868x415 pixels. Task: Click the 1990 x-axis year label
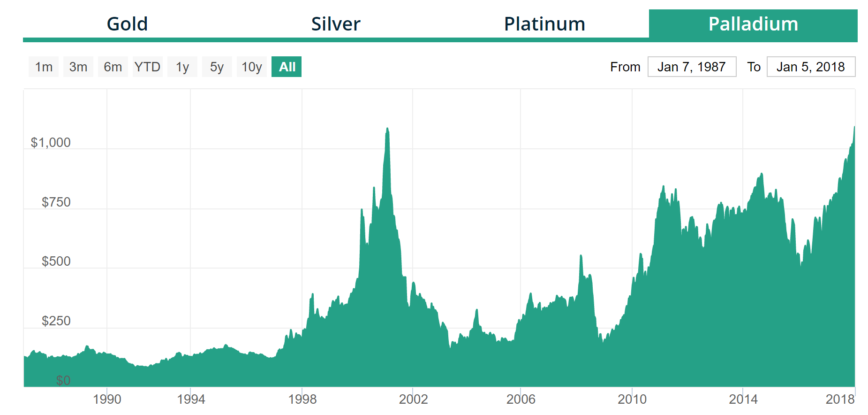[x=107, y=399]
